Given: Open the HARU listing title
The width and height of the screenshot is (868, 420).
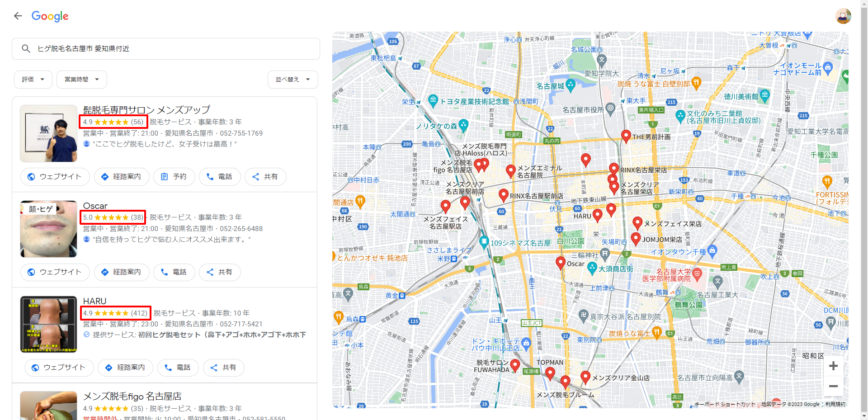Looking at the screenshot, I should tap(94, 301).
